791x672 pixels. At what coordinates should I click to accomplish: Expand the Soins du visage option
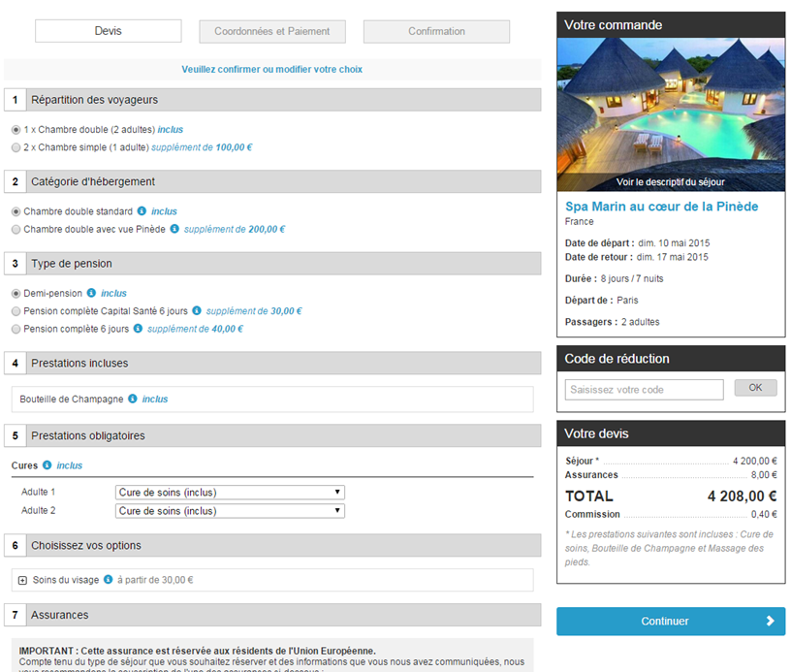pos(22,580)
